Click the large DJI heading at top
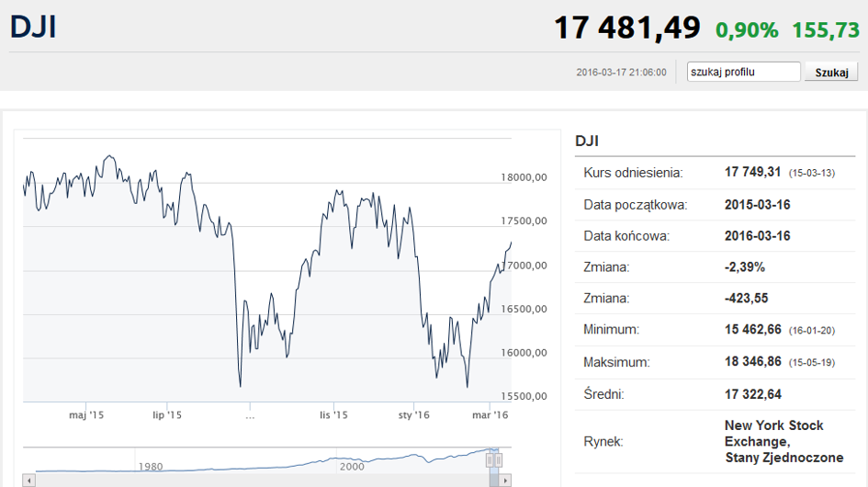The width and height of the screenshot is (868, 487). 34,27
